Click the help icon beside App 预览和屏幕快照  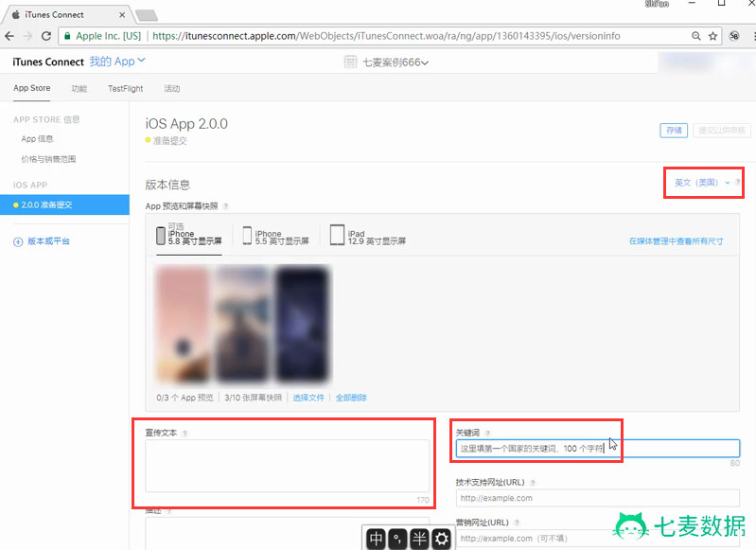click(x=225, y=206)
